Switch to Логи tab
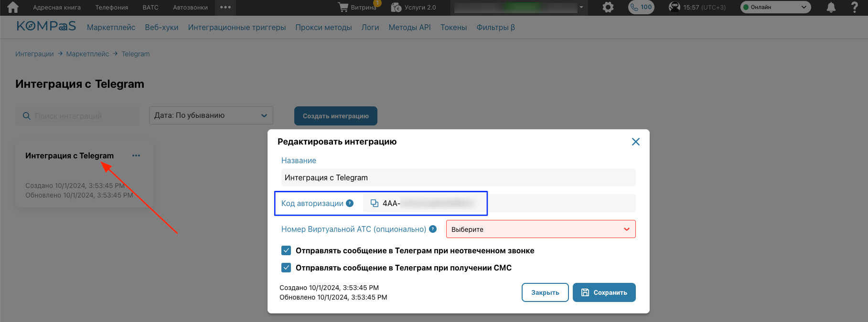 pos(370,27)
